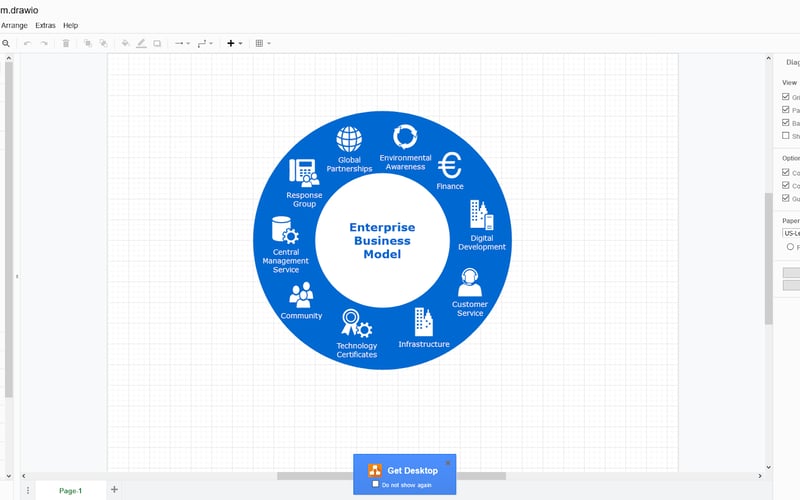Click the shadow rectangle icon
Image resolution: width=800 pixels, height=500 pixels.
[157, 44]
